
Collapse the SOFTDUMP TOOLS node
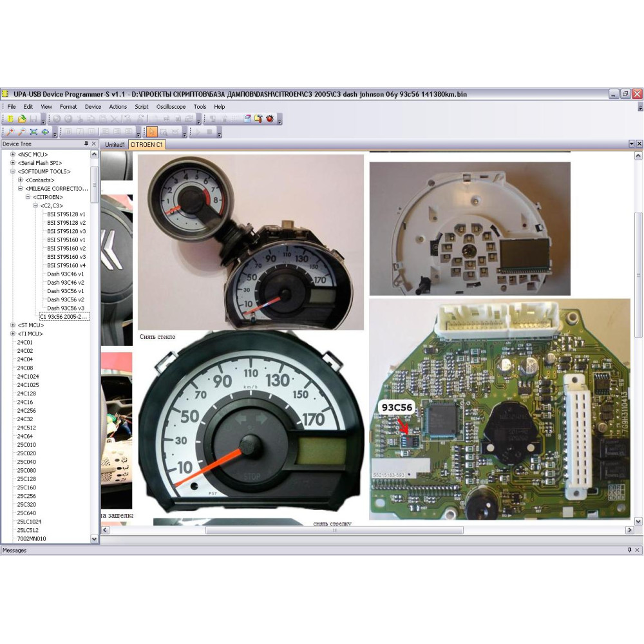pos(13,171)
